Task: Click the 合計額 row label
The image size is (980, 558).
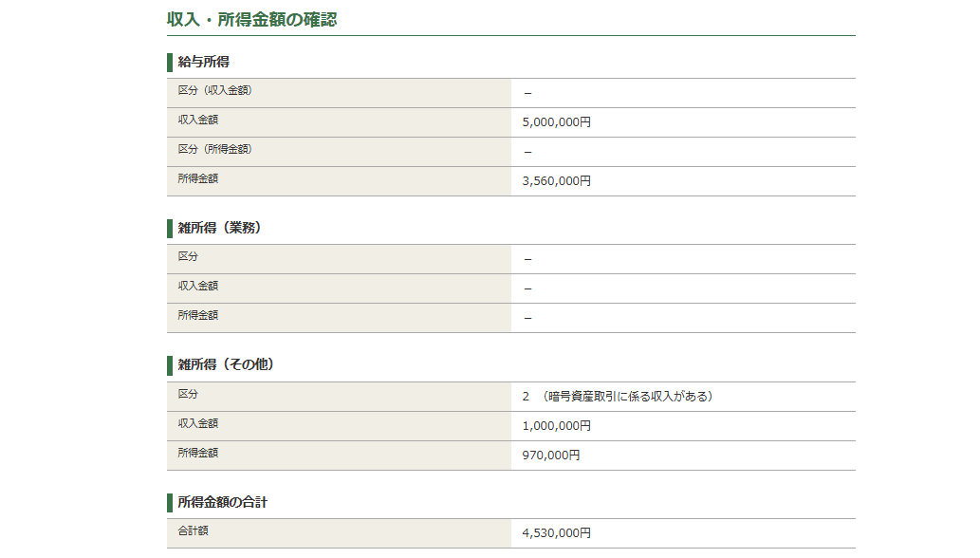Action: 193,531
